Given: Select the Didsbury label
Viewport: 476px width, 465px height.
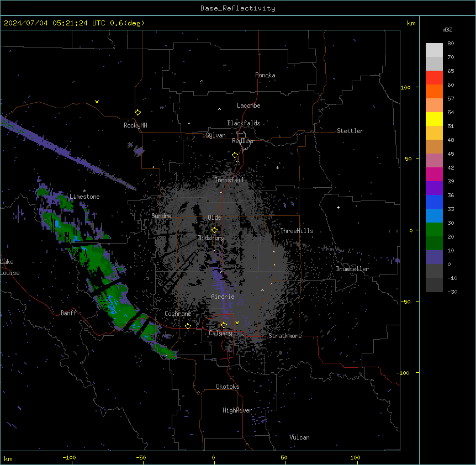Looking at the screenshot, I should [211, 238].
